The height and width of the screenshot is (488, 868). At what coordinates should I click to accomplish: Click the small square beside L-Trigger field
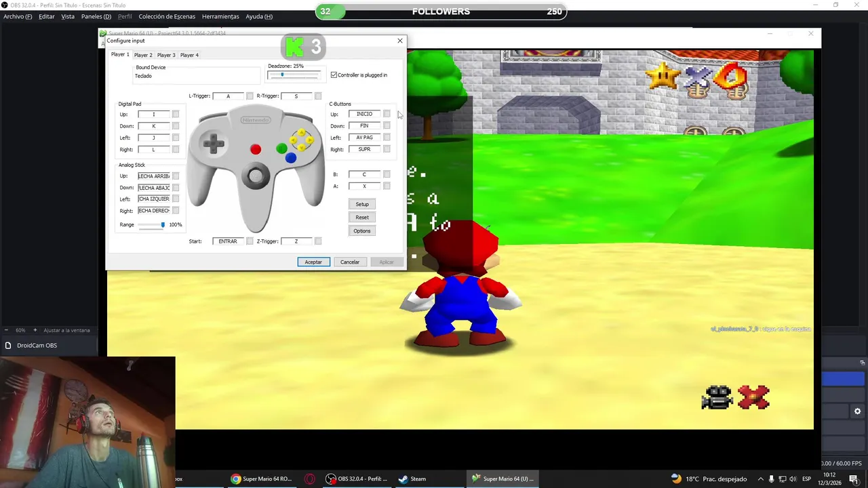pyautogui.click(x=250, y=96)
